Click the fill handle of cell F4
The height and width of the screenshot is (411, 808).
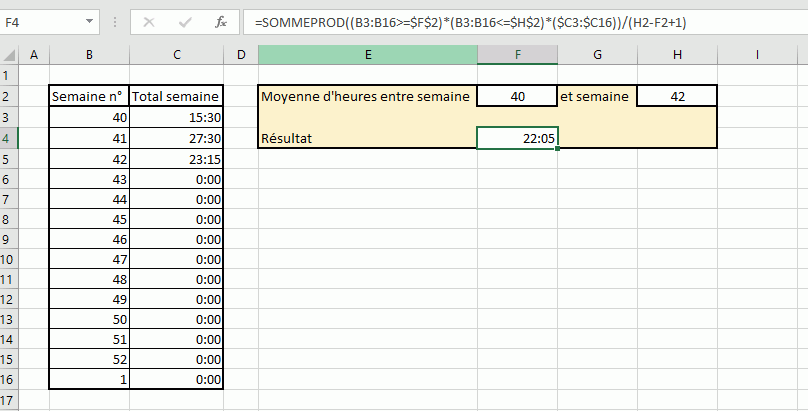pyautogui.click(x=558, y=149)
